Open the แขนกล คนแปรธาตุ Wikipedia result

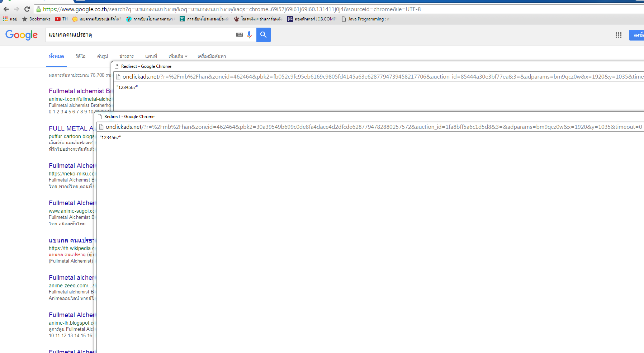71,240
